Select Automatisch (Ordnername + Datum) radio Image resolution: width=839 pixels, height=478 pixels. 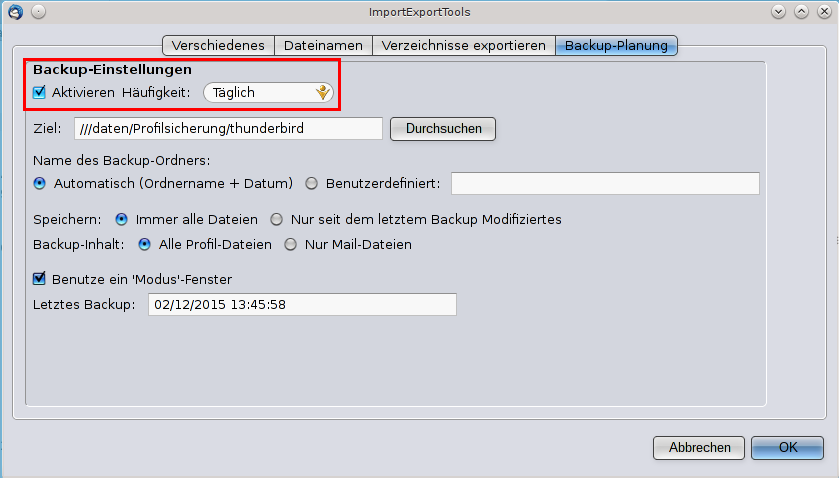click(40, 184)
